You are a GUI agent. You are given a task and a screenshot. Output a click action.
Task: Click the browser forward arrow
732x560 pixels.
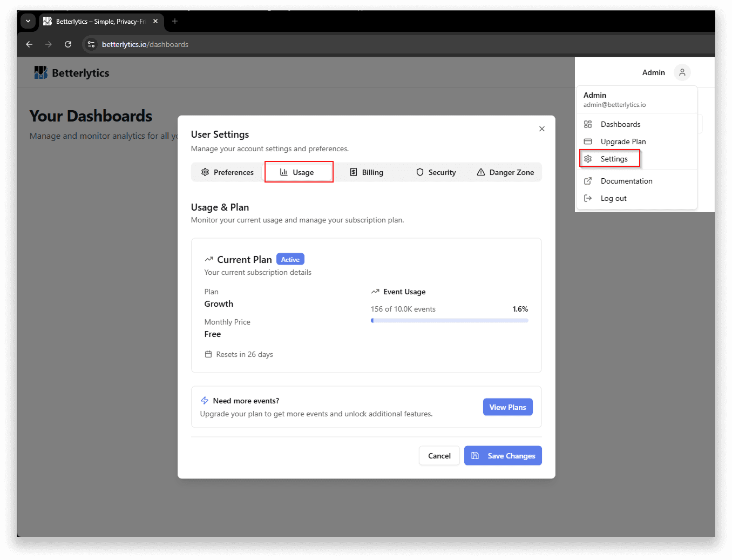(x=49, y=44)
